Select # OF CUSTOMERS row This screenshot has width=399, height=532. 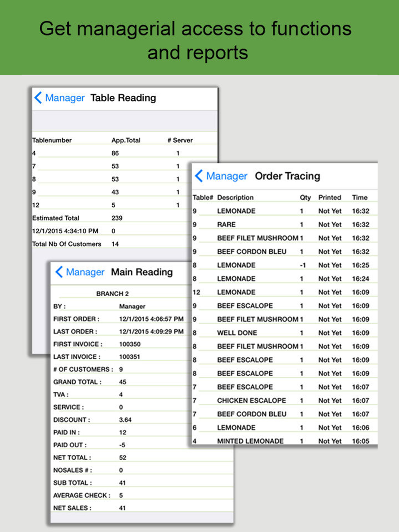[121, 369]
